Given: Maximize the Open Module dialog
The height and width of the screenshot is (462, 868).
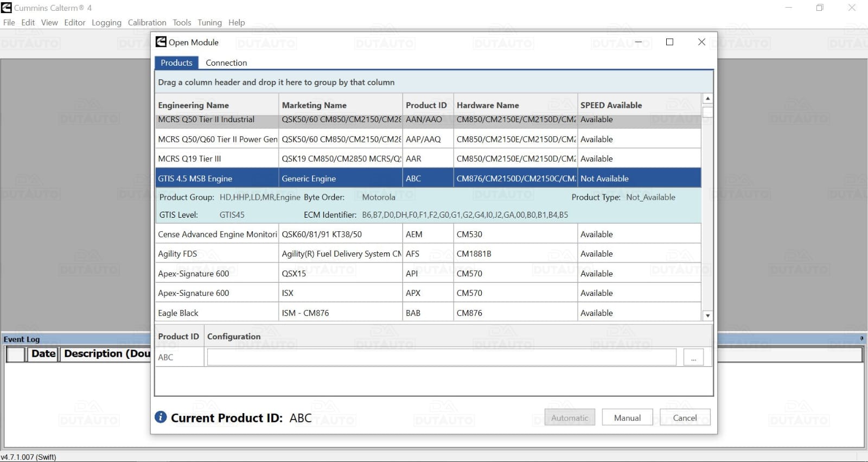Looking at the screenshot, I should pyautogui.click(x=669, y=42).
